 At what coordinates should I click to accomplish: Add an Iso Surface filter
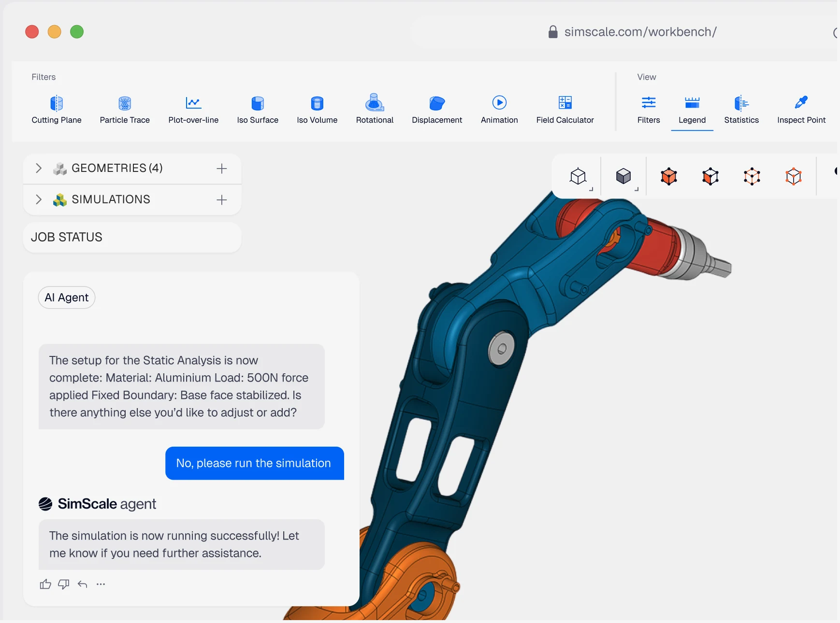click(x=258, y=110)
